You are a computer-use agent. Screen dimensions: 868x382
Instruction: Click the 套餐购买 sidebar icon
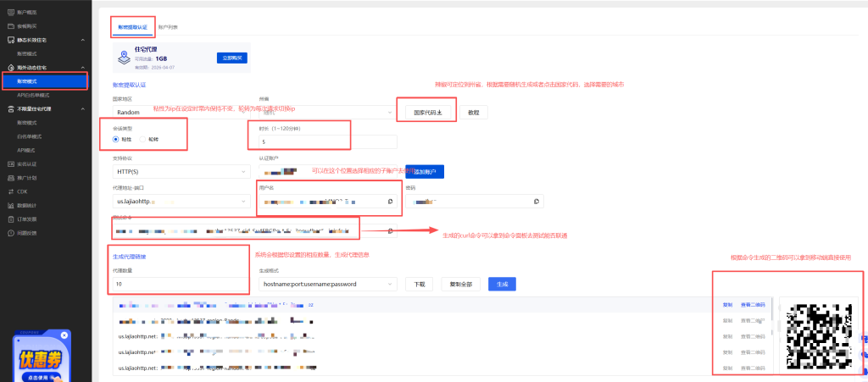point(11,26)
